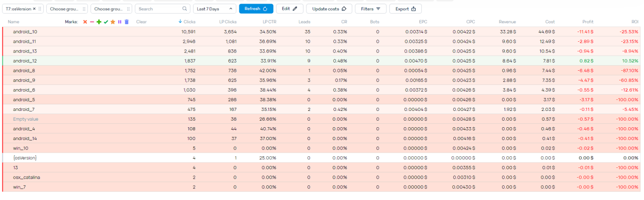Click the search magnifier icon
This screenshot has width=644, height=200.
click(x=185, y=9)
